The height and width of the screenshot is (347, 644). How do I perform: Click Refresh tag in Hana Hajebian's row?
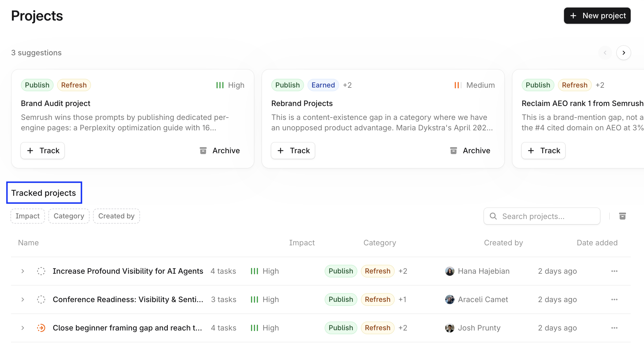[378, 271]
